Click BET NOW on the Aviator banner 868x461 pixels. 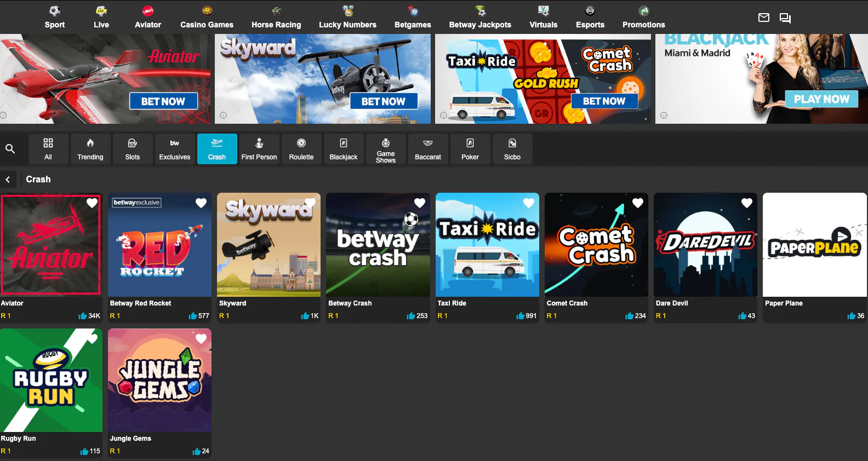pos(163,101)
